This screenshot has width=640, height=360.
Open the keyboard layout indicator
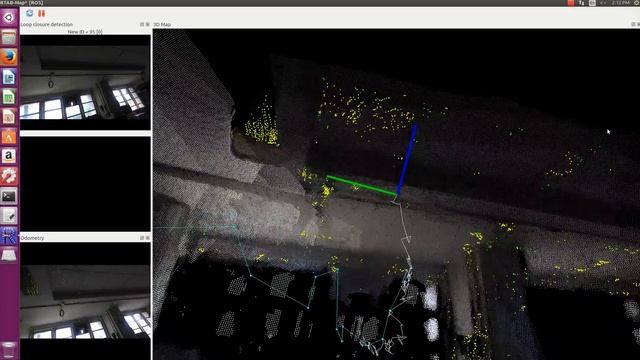(x=592, y=3)
